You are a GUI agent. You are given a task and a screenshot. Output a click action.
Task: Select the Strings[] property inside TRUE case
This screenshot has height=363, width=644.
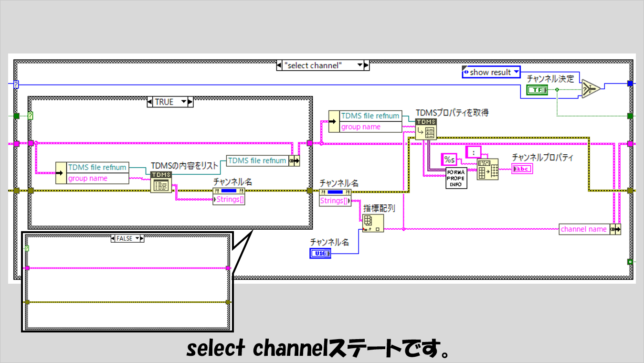[x=230, y=199]
